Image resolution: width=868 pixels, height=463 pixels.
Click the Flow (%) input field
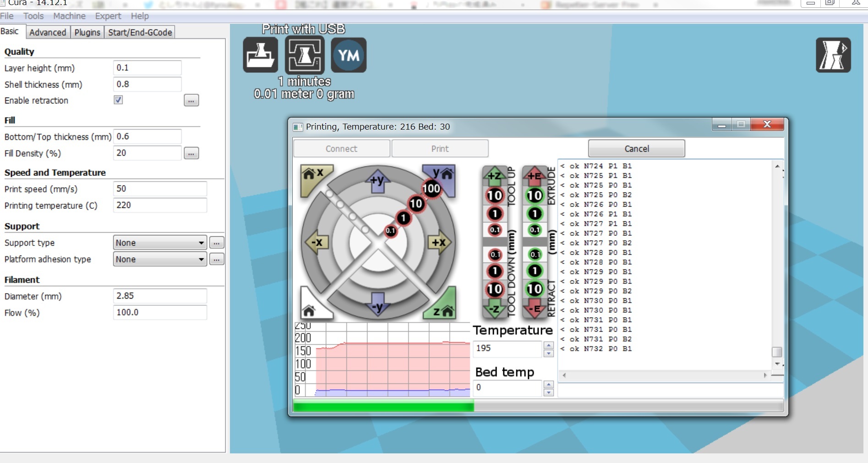pyautogui.click(x=160, y=312)
